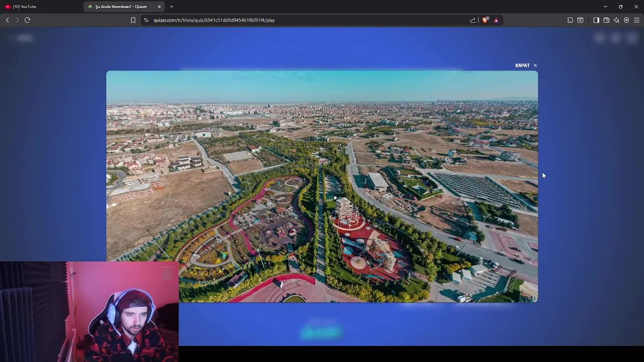Close the image with KAPAT button
The width and height of the screenshot is (644, 362).
tap(526, 65)
